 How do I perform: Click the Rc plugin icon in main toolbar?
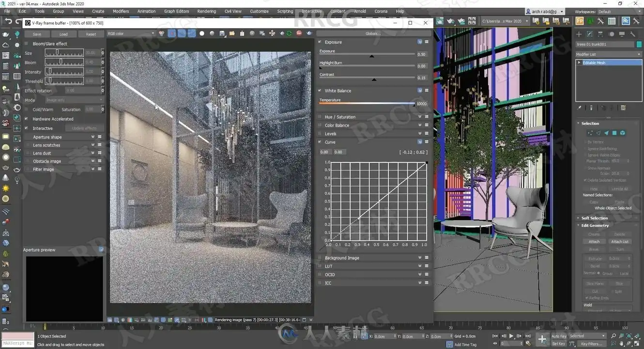click(626, 21)
